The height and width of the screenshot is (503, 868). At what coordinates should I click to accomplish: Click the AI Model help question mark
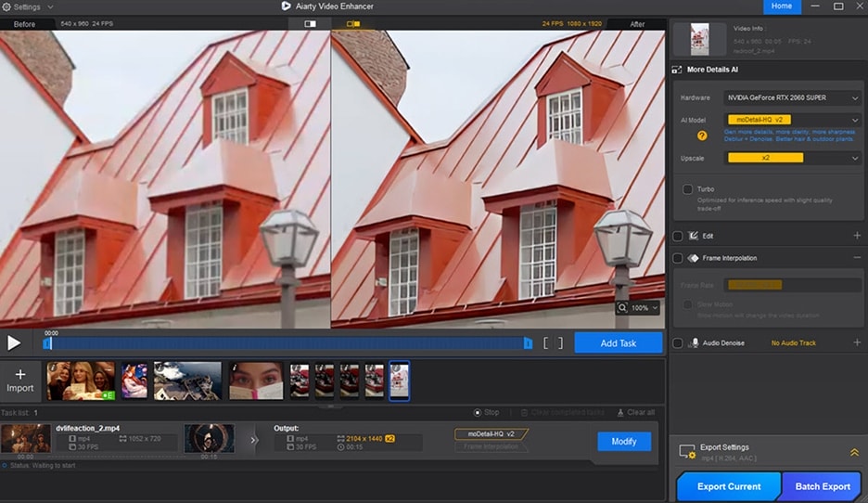tap(702, 135)
